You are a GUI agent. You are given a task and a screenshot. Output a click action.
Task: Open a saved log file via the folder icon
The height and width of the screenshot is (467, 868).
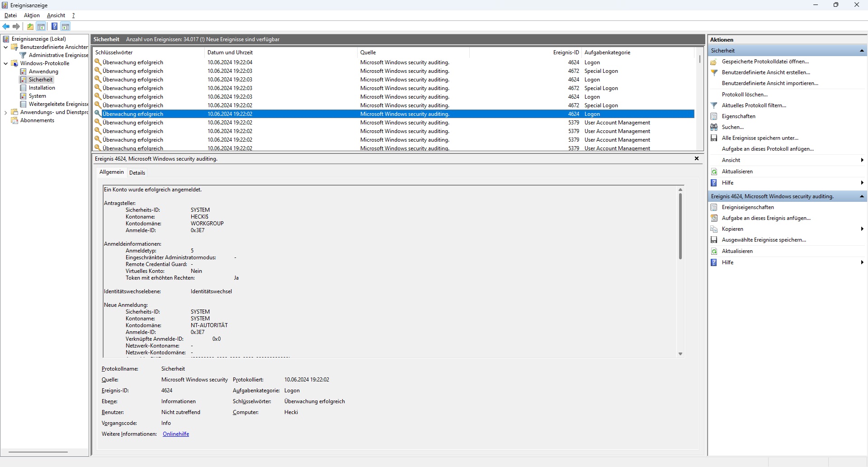(x=30, y=26)
